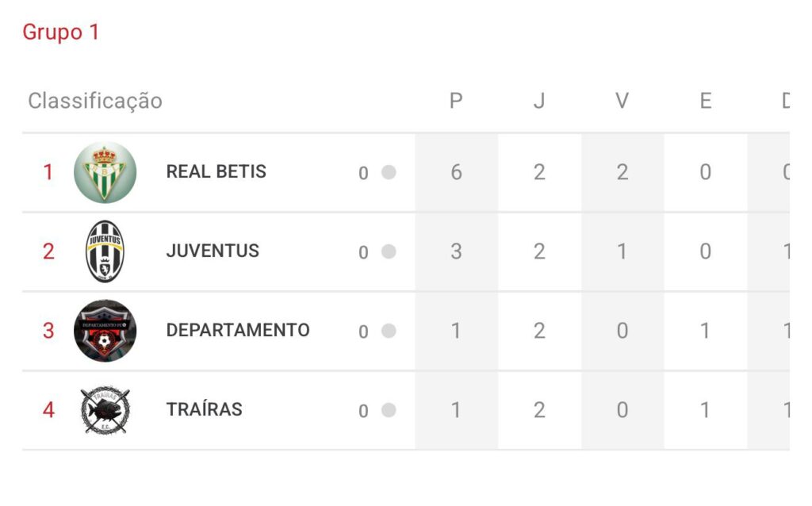Open the JUVENTUS team name
This screenshot has height=506, width=812.
213,251
